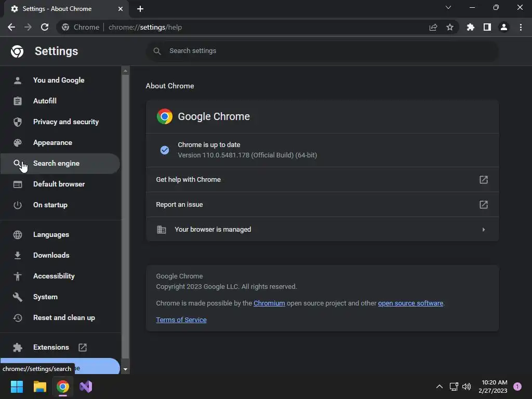The height and width of the screenshot is (399, 532).
Task: Open Chrome's three-dot menu
Action: click(521, 27)
